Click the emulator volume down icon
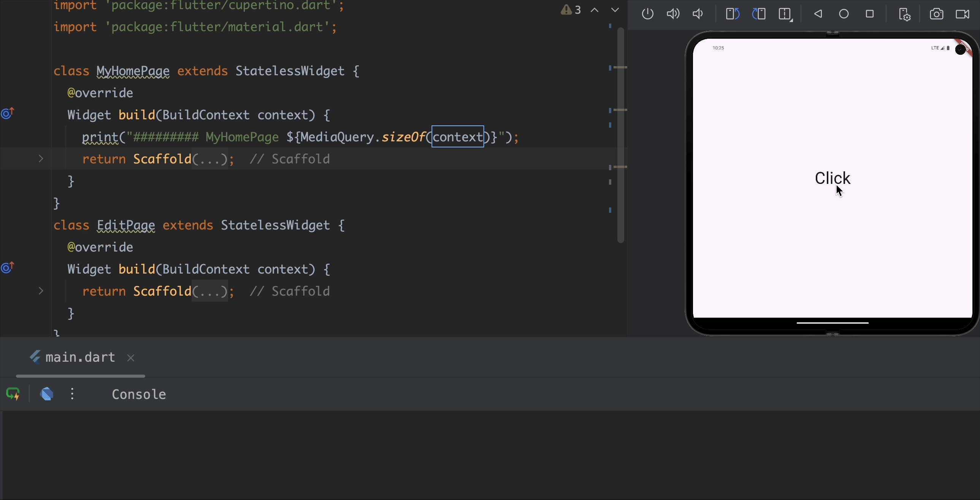980x500 pixels. (x=697, y=14)
